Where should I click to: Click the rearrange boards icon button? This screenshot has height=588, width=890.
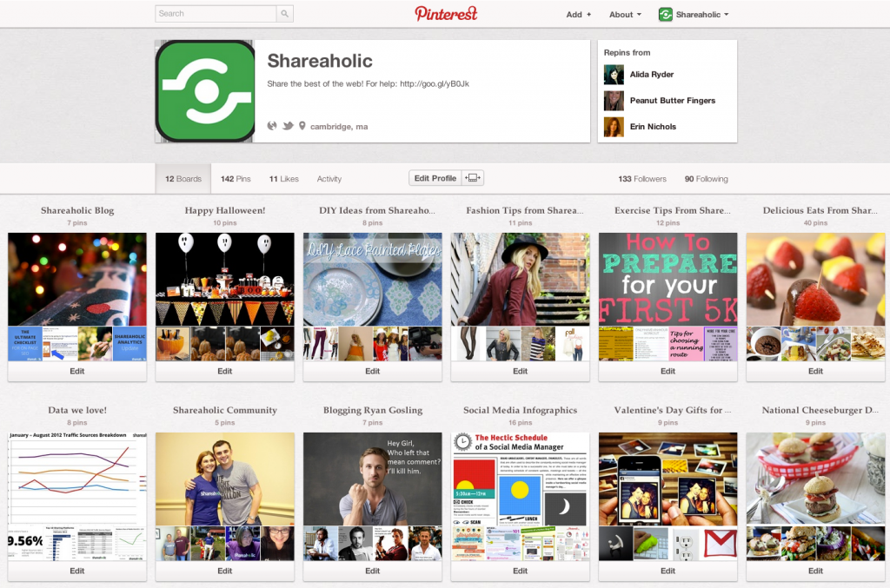click(473, 178)
